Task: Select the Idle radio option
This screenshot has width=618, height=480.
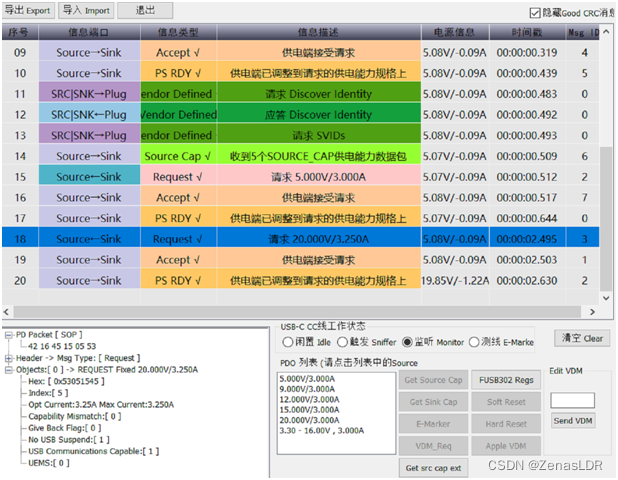Action: pos(288,342)
